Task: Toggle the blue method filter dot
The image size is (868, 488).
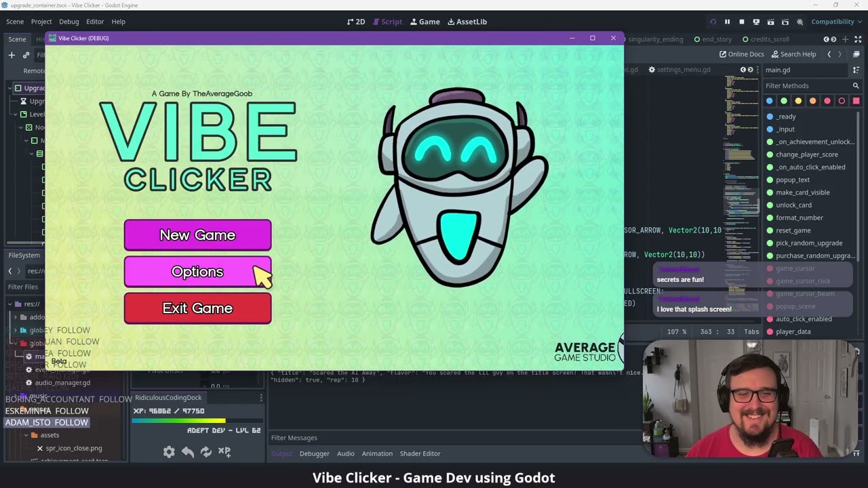Action: coord(769,101)
